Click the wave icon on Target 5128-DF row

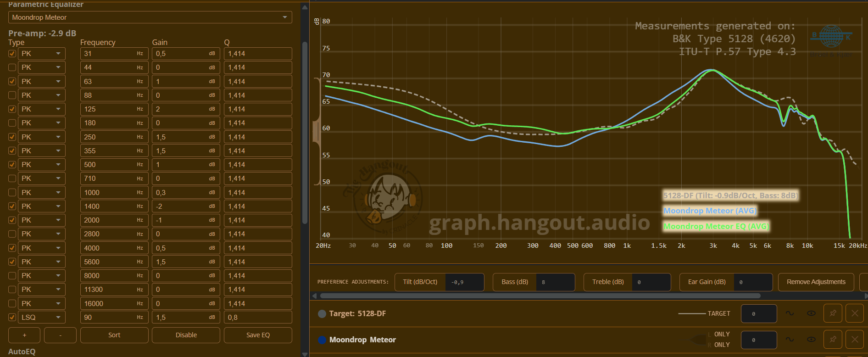(x=790, y=313)
